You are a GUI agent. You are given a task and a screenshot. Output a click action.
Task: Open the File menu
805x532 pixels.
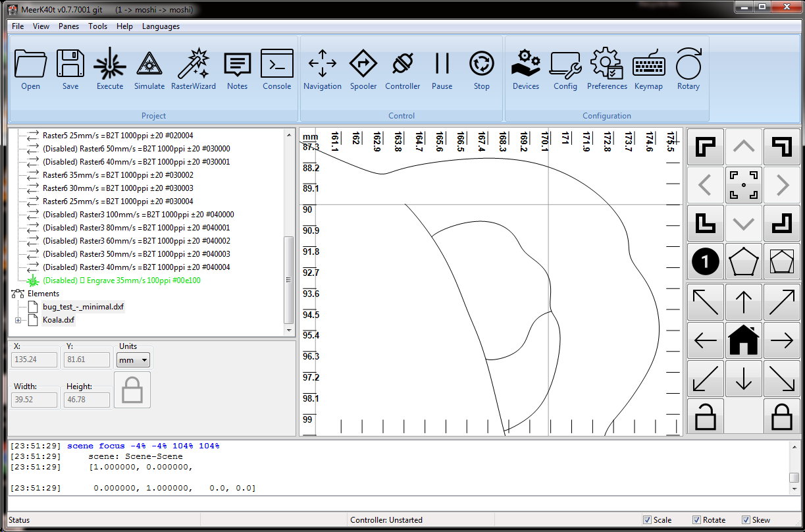(x=18, y=26)
